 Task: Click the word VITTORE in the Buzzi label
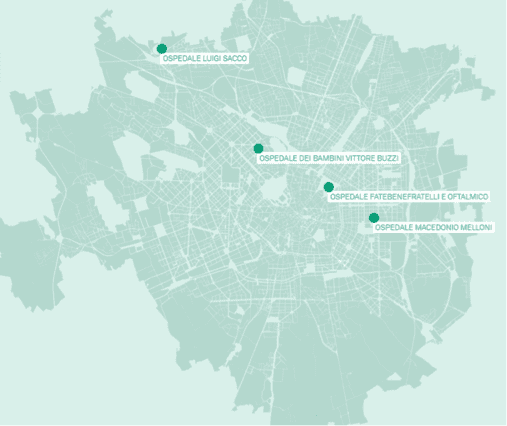point(360,158)
